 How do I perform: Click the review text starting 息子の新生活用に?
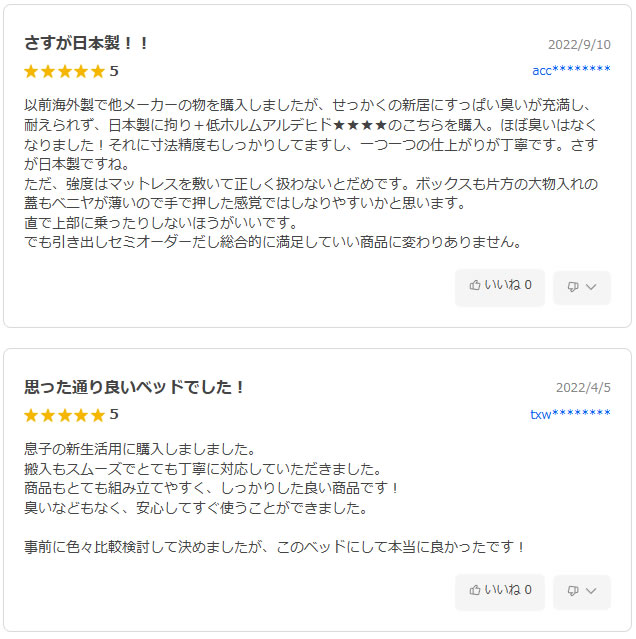coord(140,449)
